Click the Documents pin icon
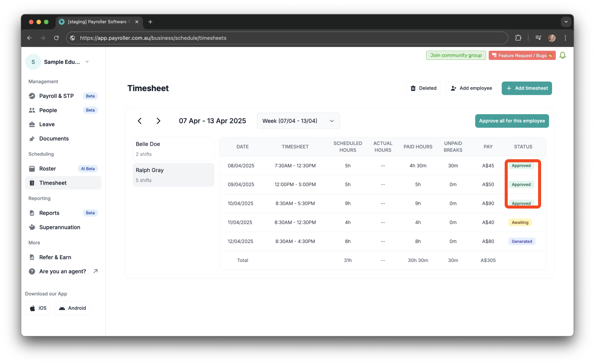 (32, 139)
